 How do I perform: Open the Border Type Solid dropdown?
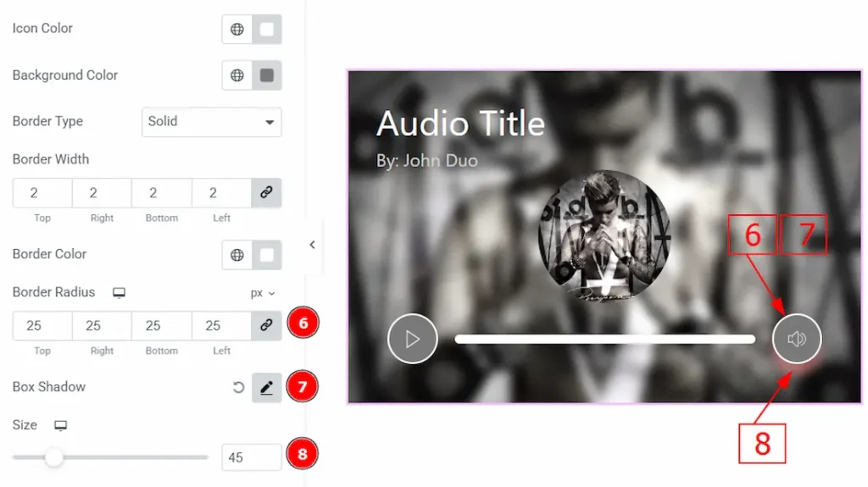click(x=211, y=122)
